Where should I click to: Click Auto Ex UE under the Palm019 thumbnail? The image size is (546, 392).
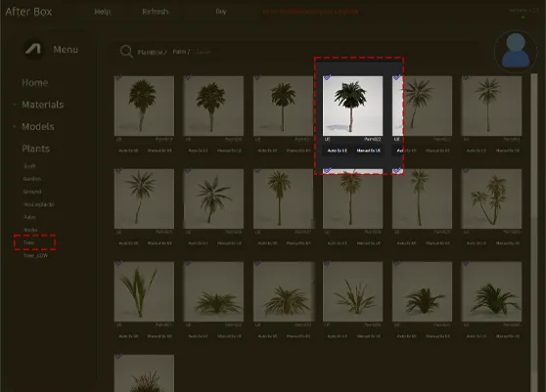pos(128,151)
